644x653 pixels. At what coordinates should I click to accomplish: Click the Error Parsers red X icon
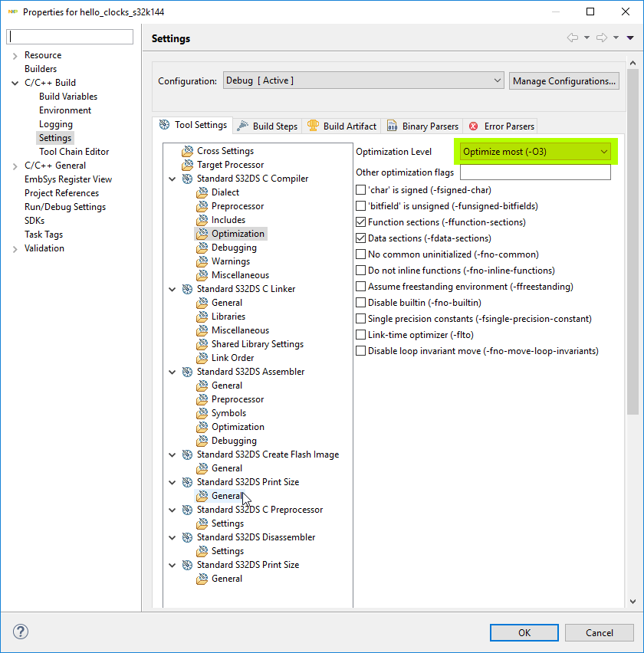(474, 126)
